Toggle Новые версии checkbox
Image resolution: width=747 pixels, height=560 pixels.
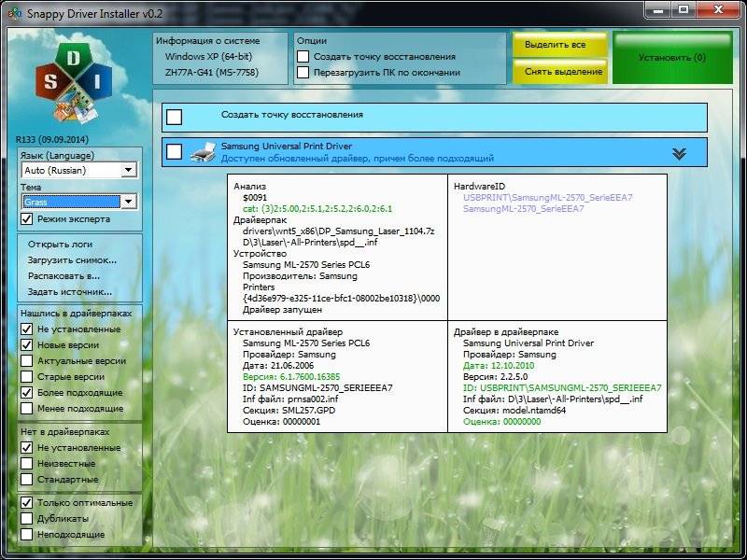(27, 344)
